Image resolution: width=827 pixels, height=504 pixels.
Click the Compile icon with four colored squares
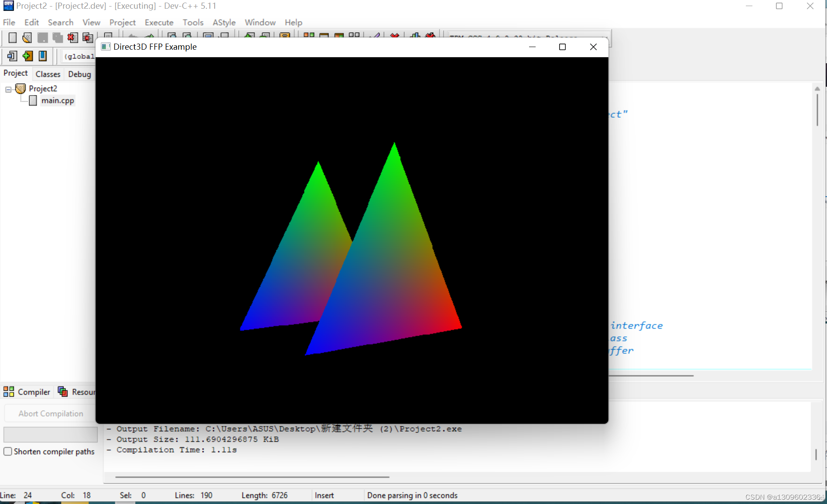(309, 35)
